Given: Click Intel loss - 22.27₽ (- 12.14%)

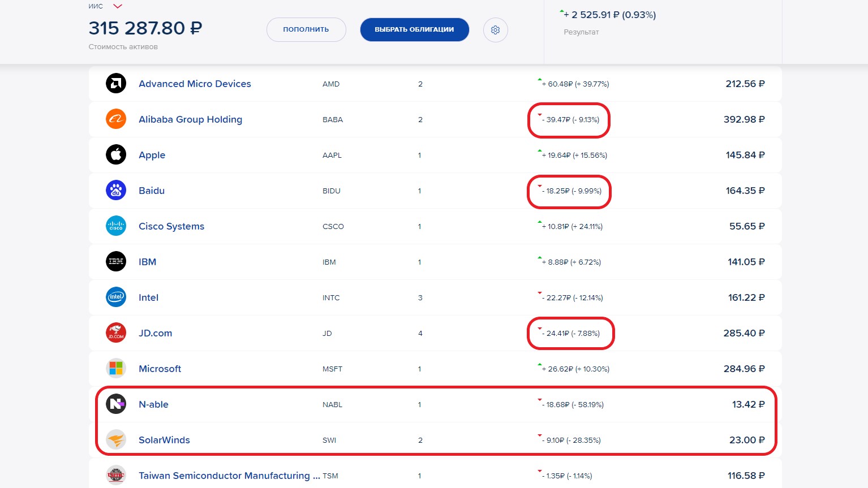Looking at the screenshot, I should (x=572, y=298).
